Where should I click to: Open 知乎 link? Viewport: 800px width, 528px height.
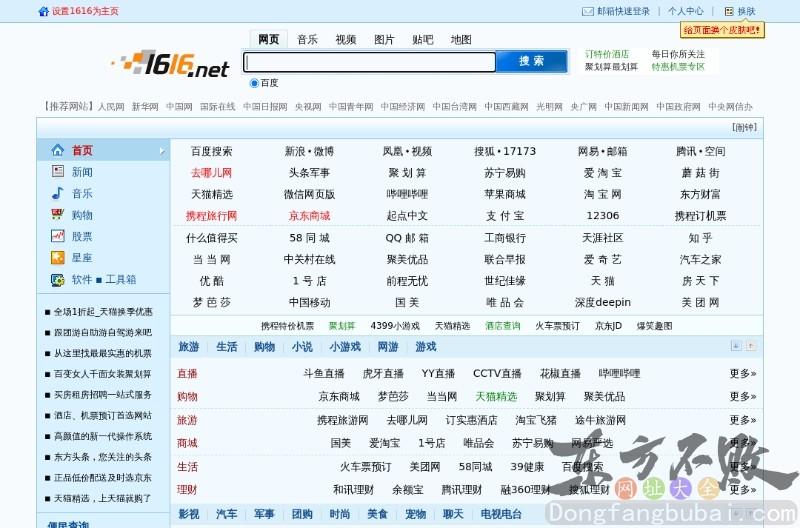700,238
